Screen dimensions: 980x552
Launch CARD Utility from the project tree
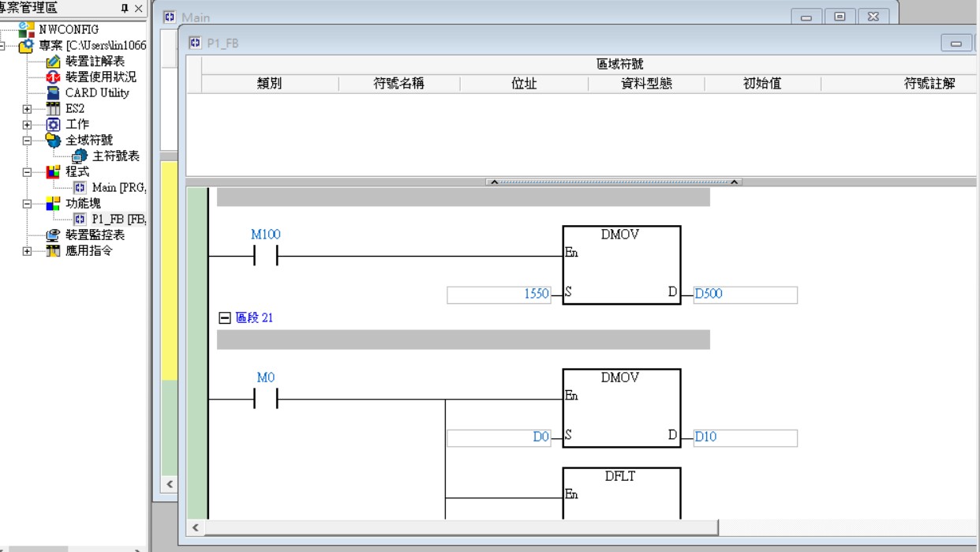tap(96, 92)
